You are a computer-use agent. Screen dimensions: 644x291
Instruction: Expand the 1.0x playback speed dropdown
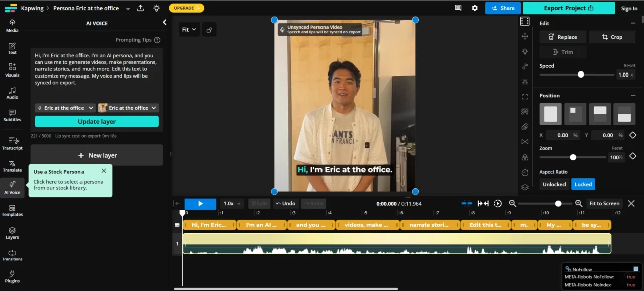point(232,204)
